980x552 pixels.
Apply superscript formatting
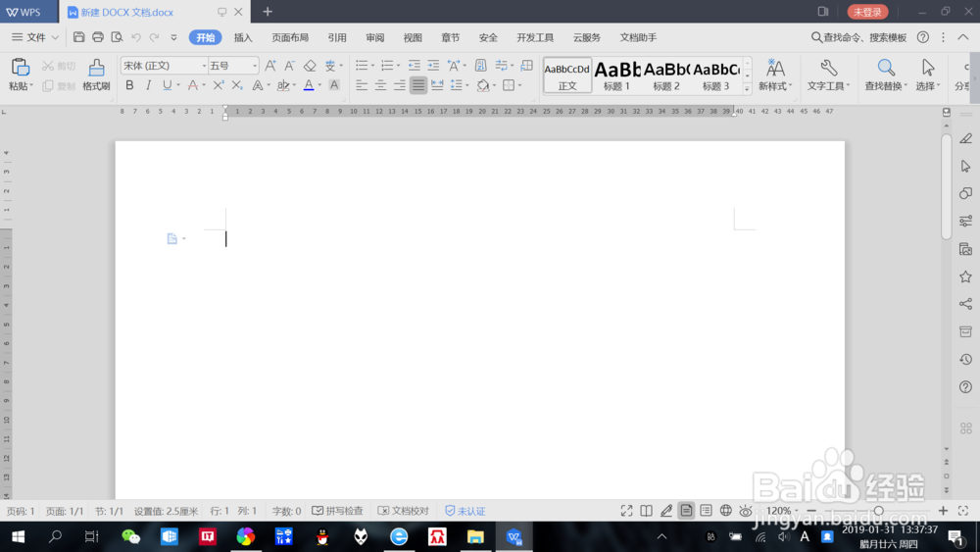pyautogui.click(x=219, y=85)
